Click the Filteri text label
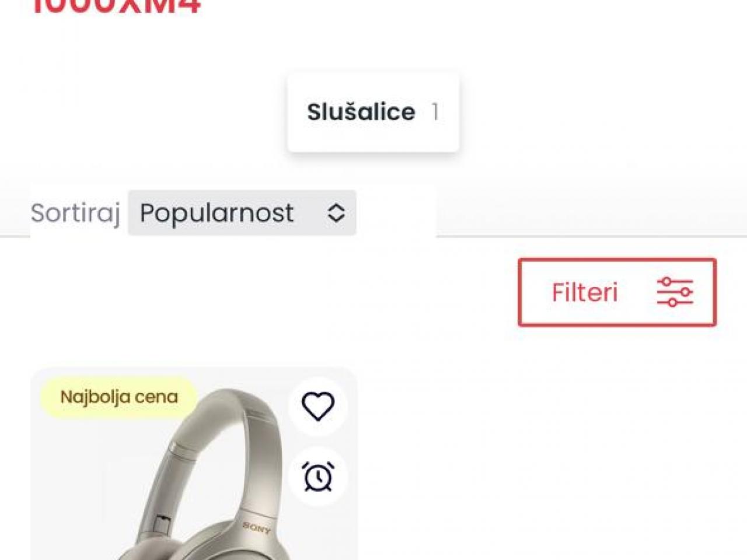747x560 pixels. coord(585,292)
